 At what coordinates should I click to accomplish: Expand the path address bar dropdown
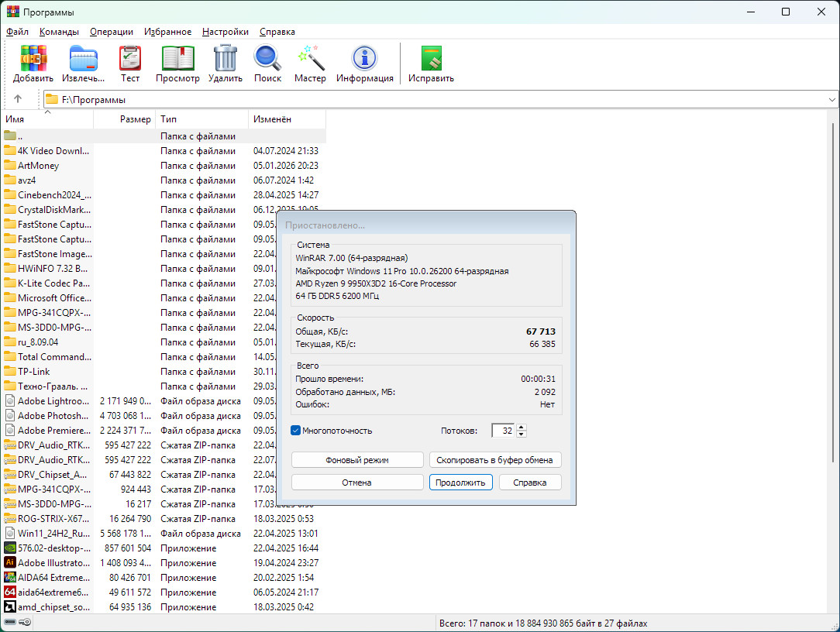click(x=831, y=100)
